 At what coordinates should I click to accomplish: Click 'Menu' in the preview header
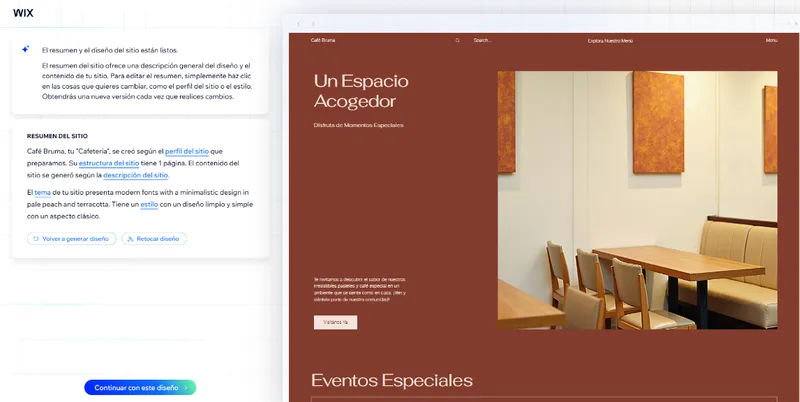pos(771,40)
